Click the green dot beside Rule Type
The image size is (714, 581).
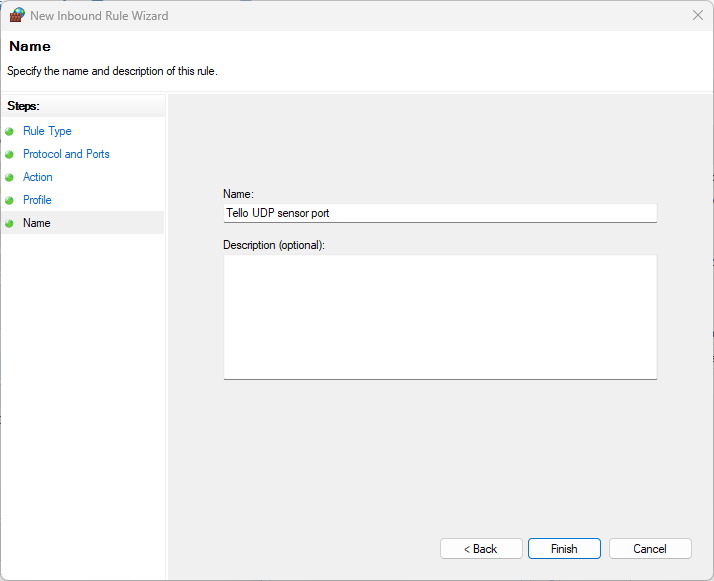coord(10,131)
